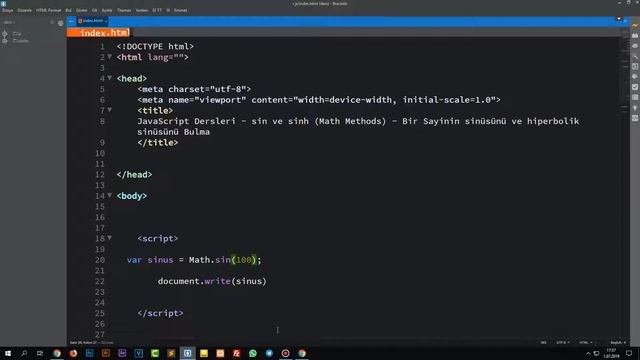
Task: Open the tab list dropdown at top right
Action: click(619, 19)
